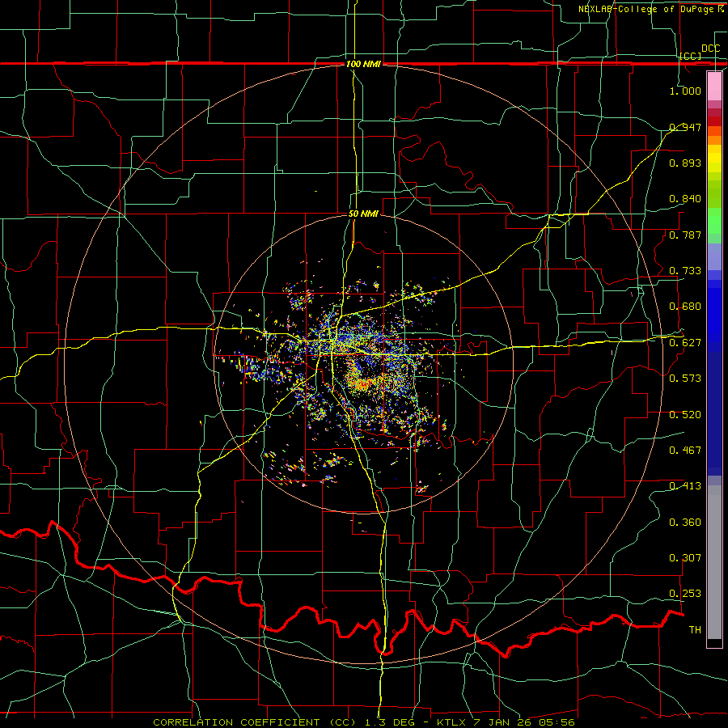
Task: Click the 0.947 scale value
Action: (x=685, y=127)
